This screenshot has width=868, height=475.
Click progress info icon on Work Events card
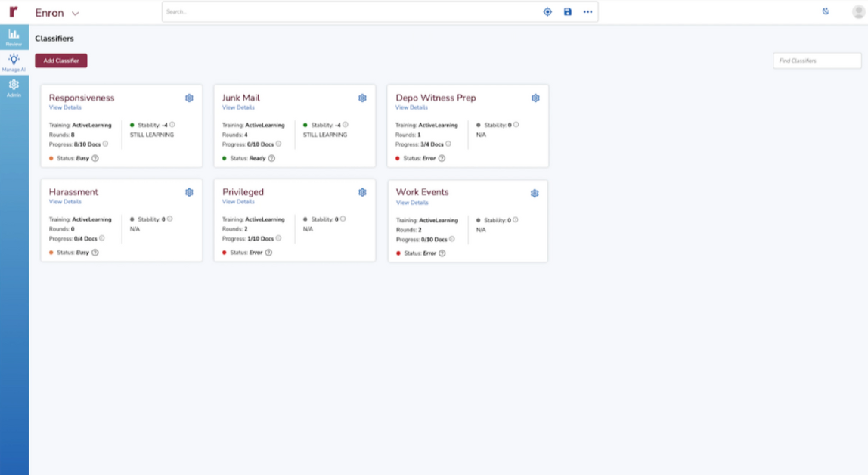[x=451, y=239]
